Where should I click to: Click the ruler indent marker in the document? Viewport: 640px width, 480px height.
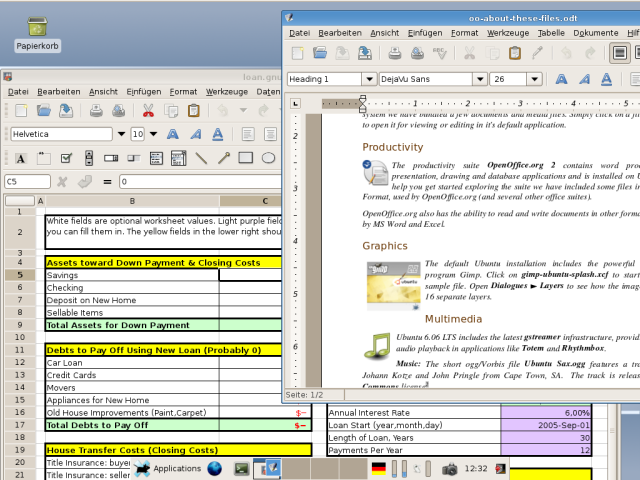click(x=362, y=104)
